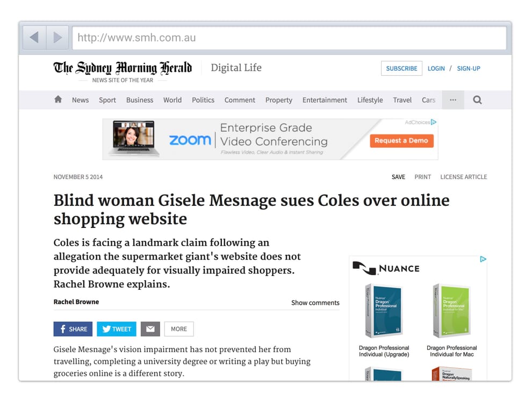Click the SUBSCRIBE button
Screen dimensions: 532x407
pyautogui.click(x=402, y=68)
